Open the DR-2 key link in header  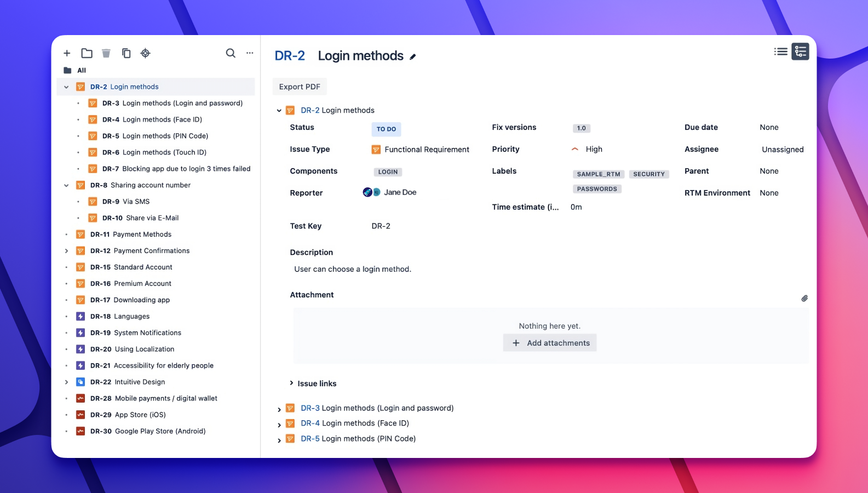coord(290,56)
